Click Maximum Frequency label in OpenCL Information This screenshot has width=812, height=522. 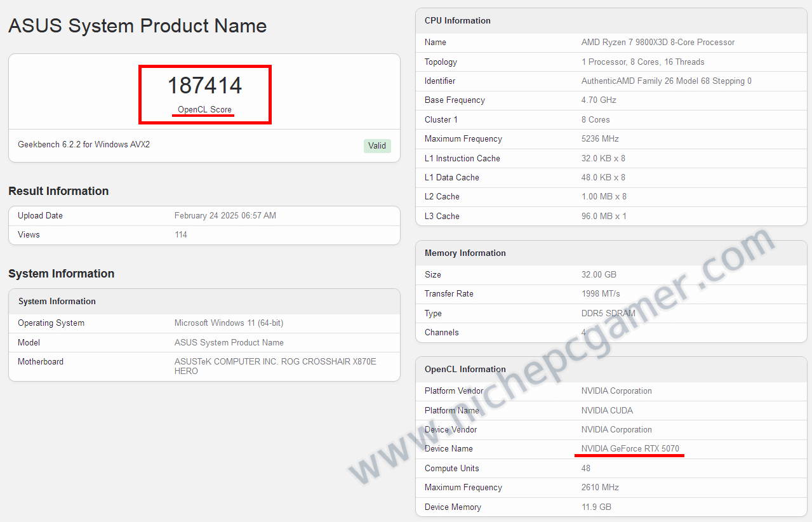(x=463, y=487)
